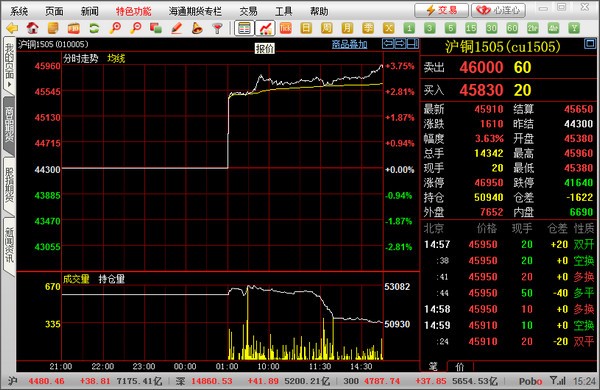
Task: Toggle the 60-minute period button
Action: coord(512,28)
